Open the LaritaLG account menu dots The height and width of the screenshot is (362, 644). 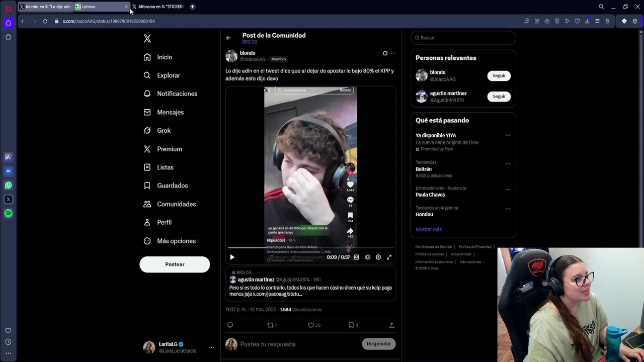[211, 347]
